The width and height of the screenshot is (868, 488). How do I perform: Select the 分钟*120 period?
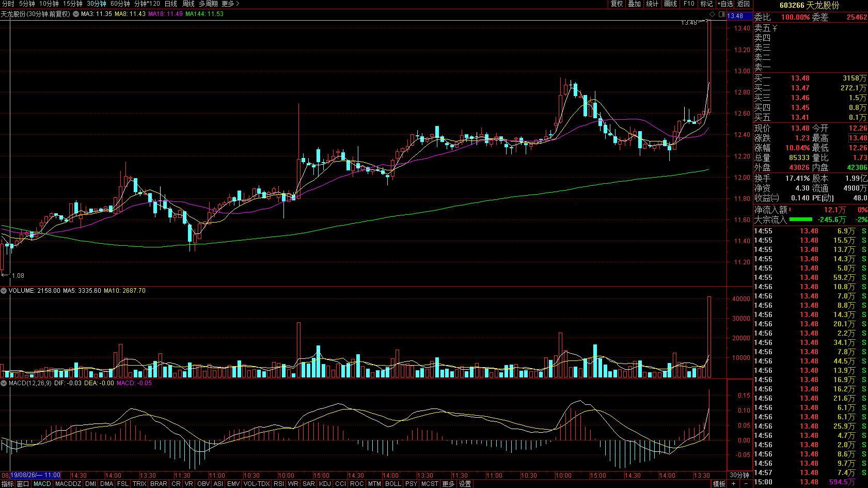[x=147, y=4]
